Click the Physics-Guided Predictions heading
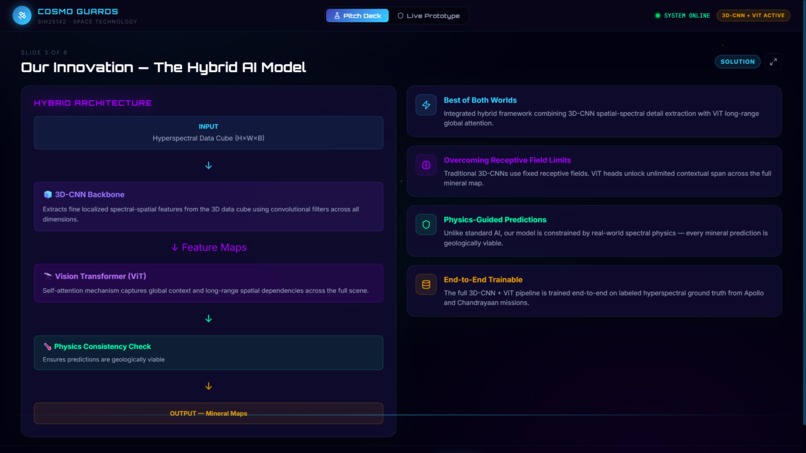 495,220
